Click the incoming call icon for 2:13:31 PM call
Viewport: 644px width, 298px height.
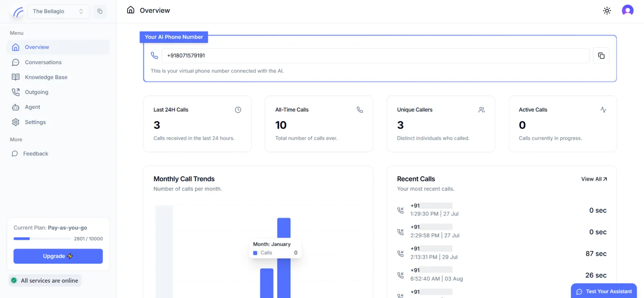coord(400,254)
